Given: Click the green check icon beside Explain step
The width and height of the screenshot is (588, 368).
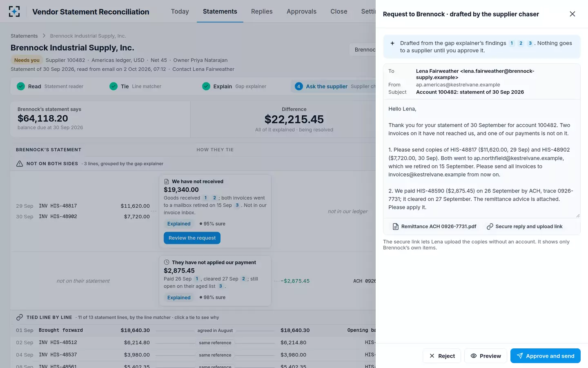Looking at the screenshot, I should (x=206, y=86).
